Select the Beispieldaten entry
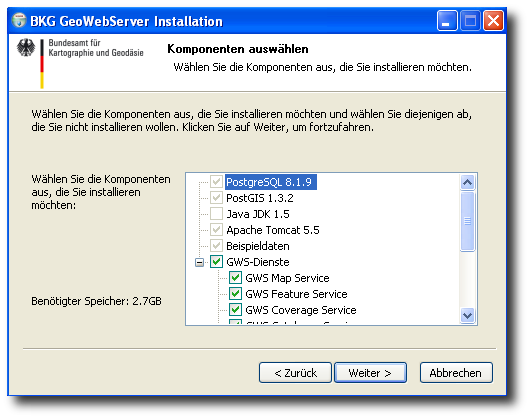Screen dimensions: 530x419 coord(258,246)
